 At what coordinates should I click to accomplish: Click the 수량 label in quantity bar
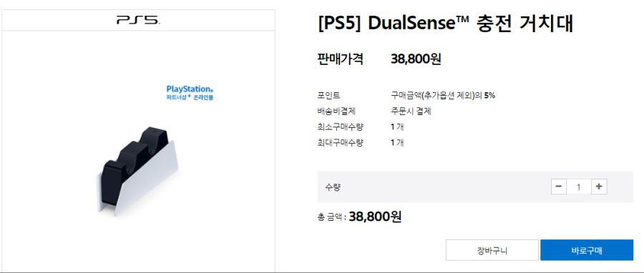coord(333,187)
